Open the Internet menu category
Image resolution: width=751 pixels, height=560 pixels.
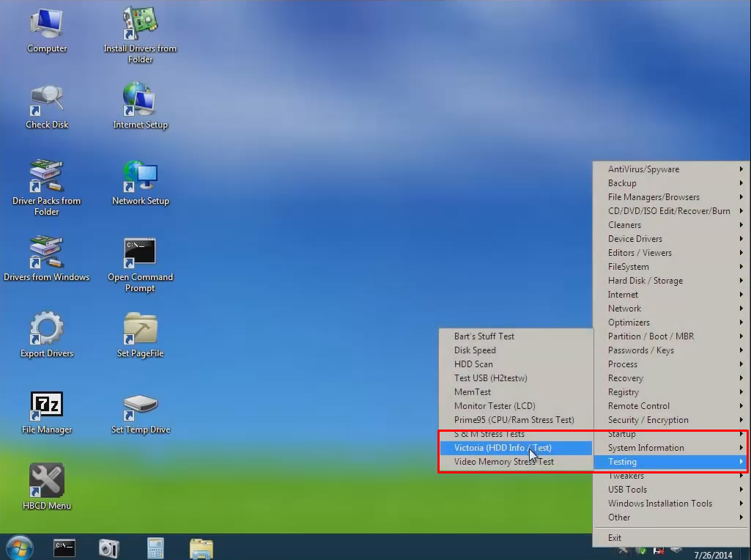pyautogui.click(x=670, y=294)
